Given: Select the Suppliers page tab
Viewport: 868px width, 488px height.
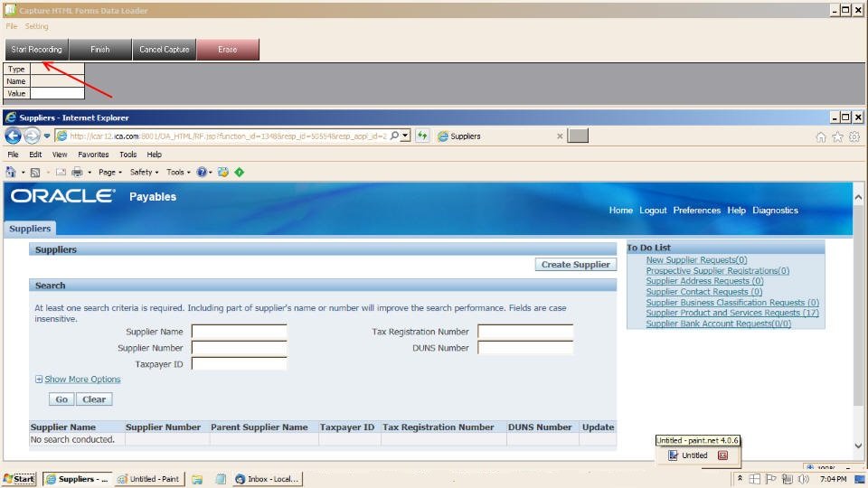Looking at the screenshot, I should coord(30,229).
